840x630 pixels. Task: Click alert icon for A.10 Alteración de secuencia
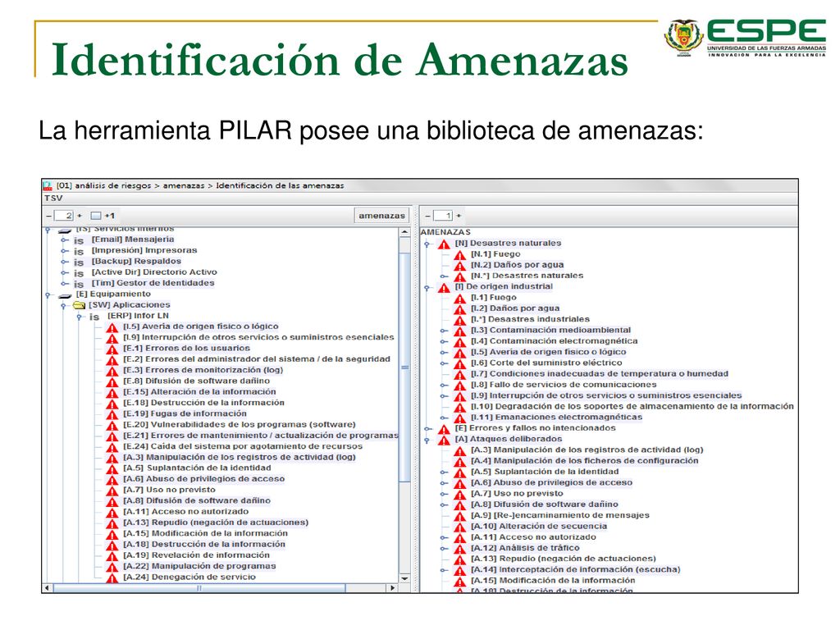pyautogui.click(x=460, y=527)
